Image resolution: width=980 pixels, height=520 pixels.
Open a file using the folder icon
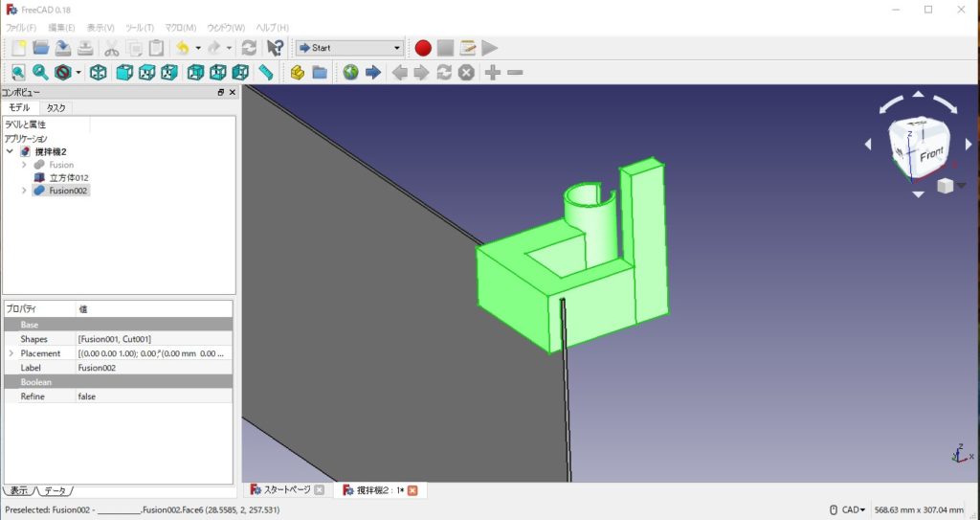tap(40, 48)
